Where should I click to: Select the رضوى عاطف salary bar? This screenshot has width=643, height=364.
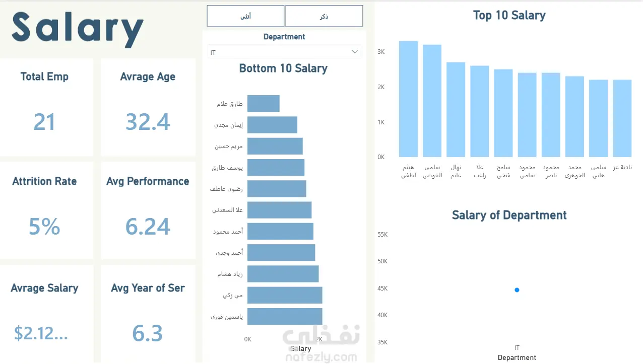coord(277,189)
